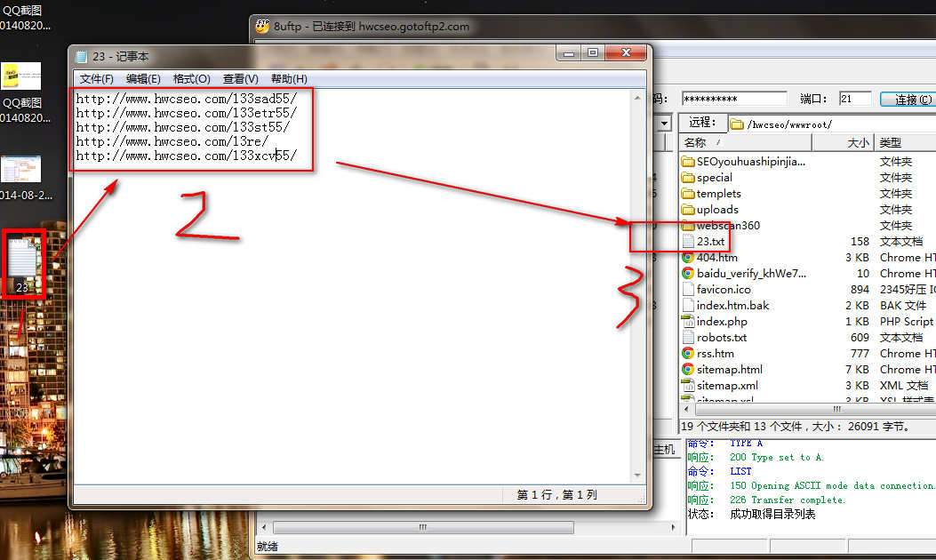Viewport: 936px width, 560px height.
Task: Click the 连接(C) connect button
Action: 907,100
